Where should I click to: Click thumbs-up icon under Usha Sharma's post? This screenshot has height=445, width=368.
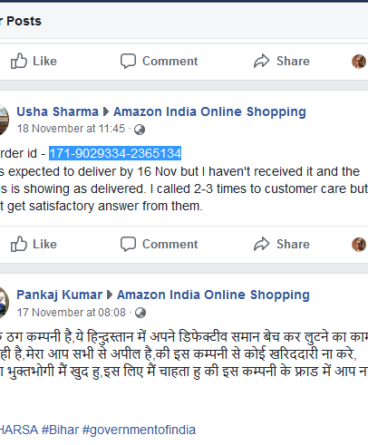19,244
